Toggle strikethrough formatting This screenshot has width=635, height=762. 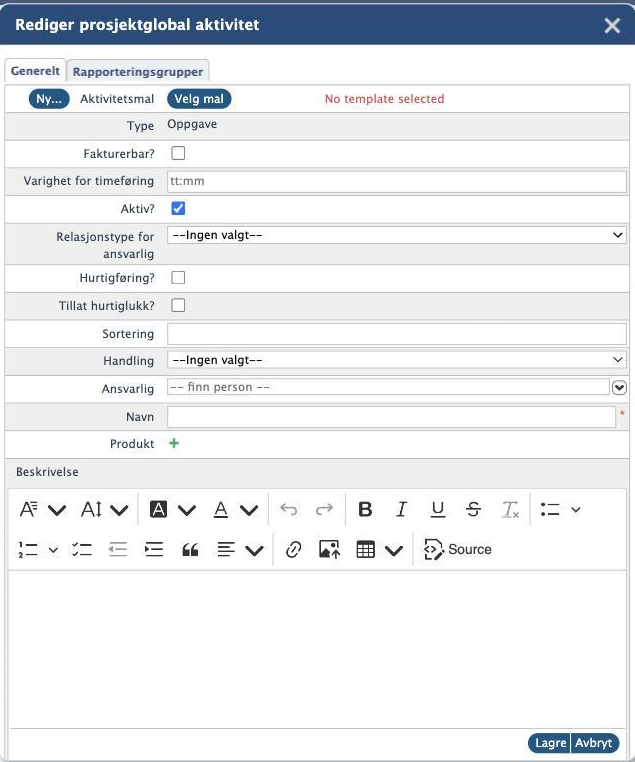pyautogui.click(x=473, y=509)
